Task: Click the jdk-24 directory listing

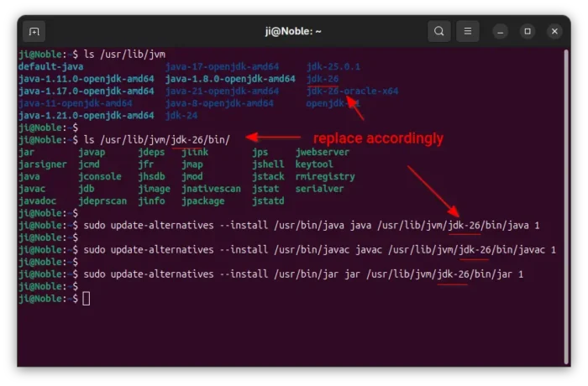Action: [x=182, y=115]
